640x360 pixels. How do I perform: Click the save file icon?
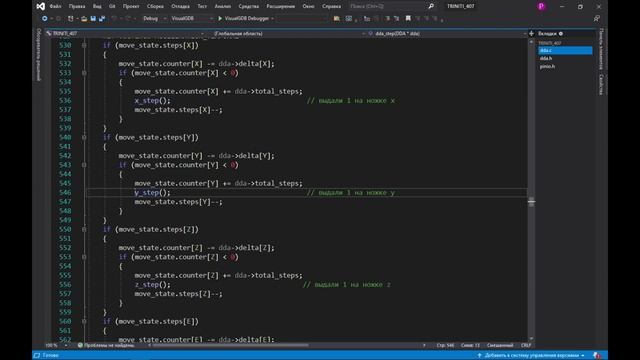(93, 18)
